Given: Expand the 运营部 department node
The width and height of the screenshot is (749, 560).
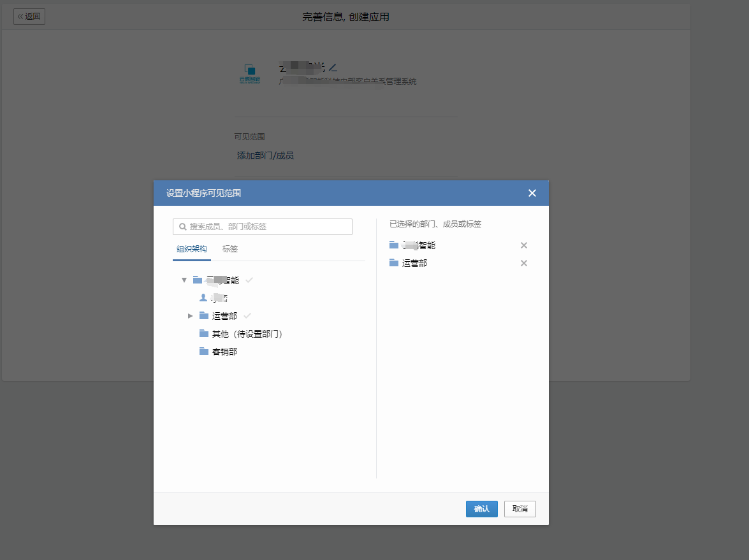Looking at the screenshot, I should pyautogui.click(x=190, y=316).
